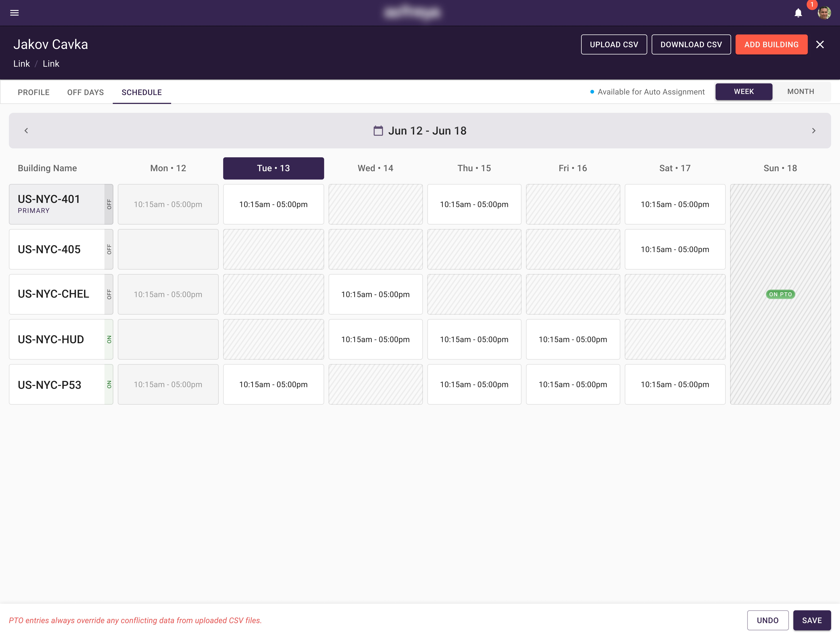
Task: Toggle US-NYC-HUD ON switch
Action: 109,339
